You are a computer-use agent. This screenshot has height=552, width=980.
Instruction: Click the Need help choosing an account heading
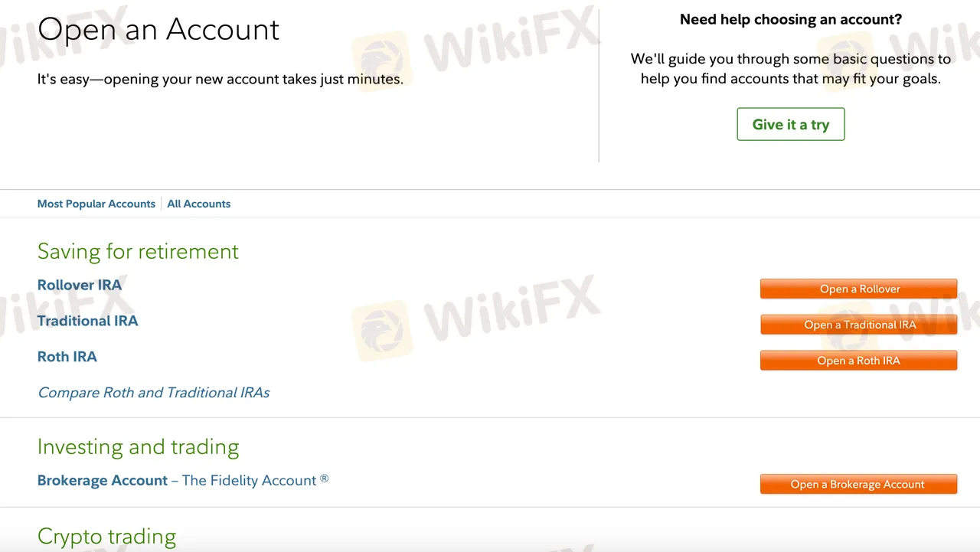pos(791,20)
